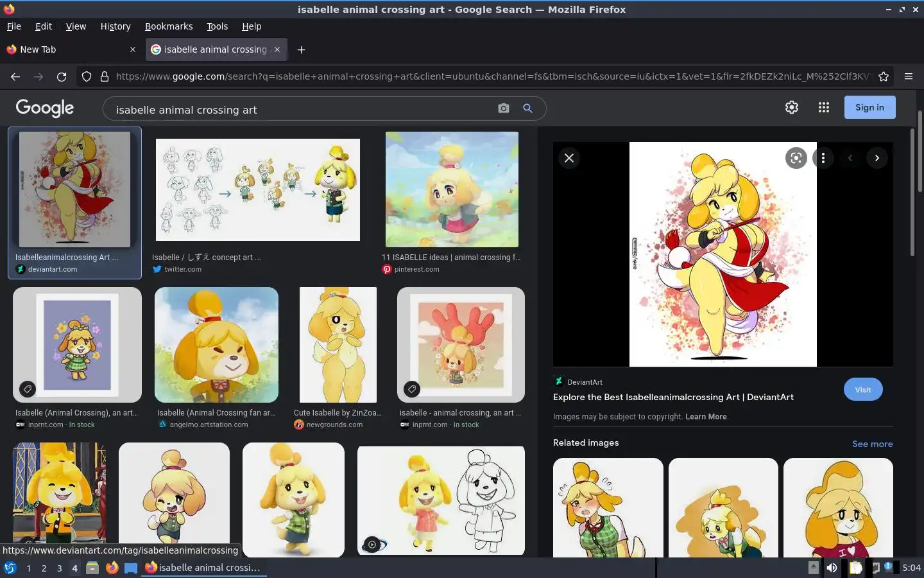Open Explore the Best Isabelleanimalcrossing Art title
This screenshot has height=578, width=924.
(x=673, y=397)
